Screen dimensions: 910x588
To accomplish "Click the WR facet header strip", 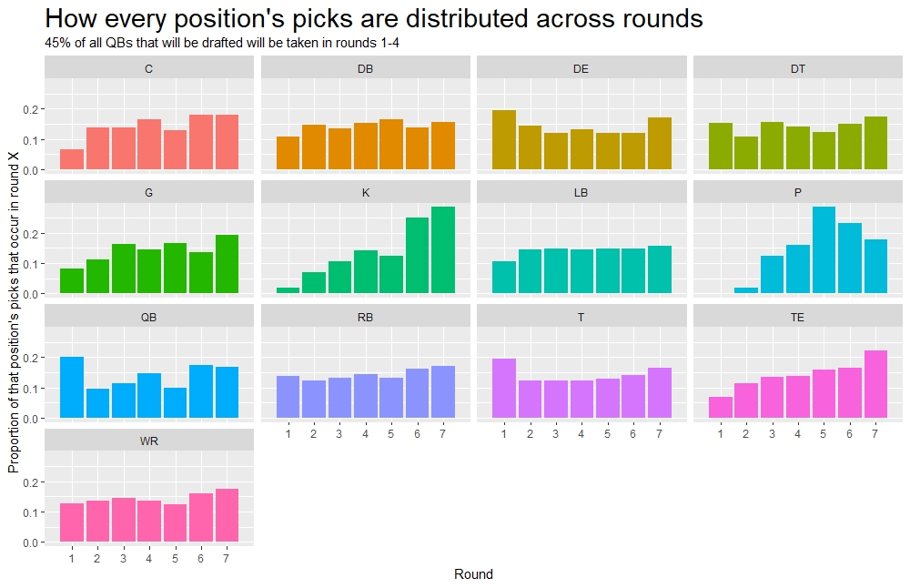I will point(149,441).
